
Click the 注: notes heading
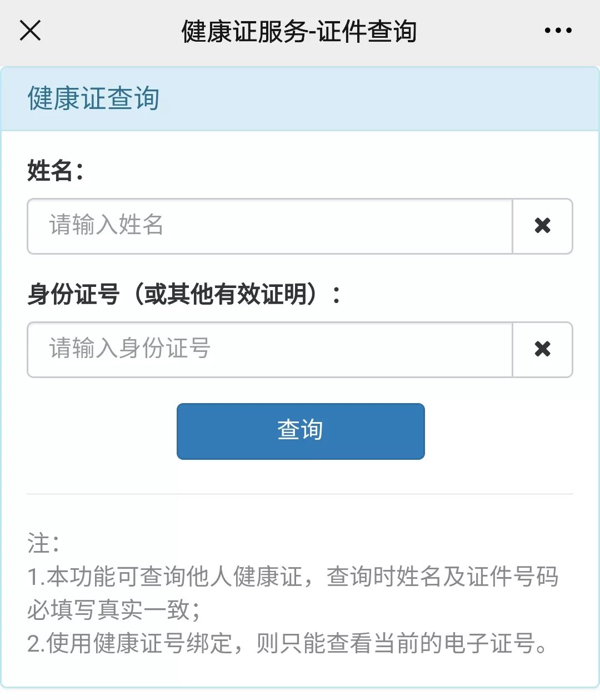point(43,543)
